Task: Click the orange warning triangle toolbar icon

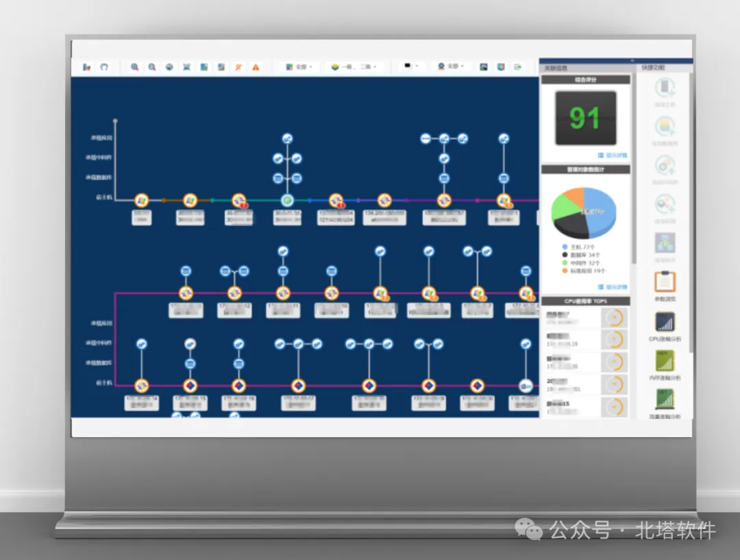Action: click(256, 67)
